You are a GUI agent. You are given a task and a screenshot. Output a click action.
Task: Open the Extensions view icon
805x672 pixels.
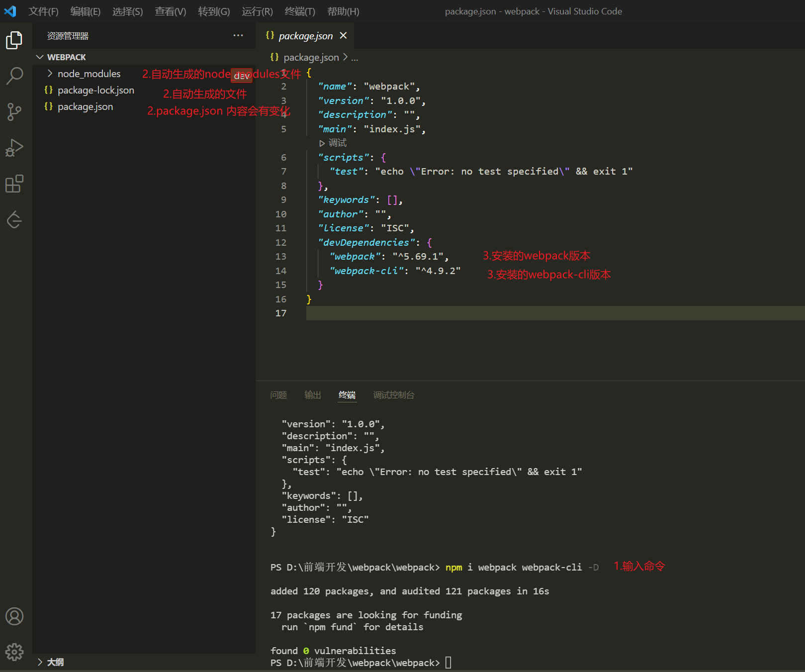click(x=14, y=184)
